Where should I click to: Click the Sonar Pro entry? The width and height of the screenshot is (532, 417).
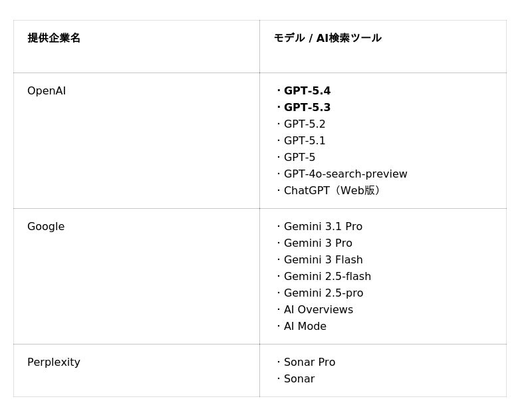coord(309,362)
